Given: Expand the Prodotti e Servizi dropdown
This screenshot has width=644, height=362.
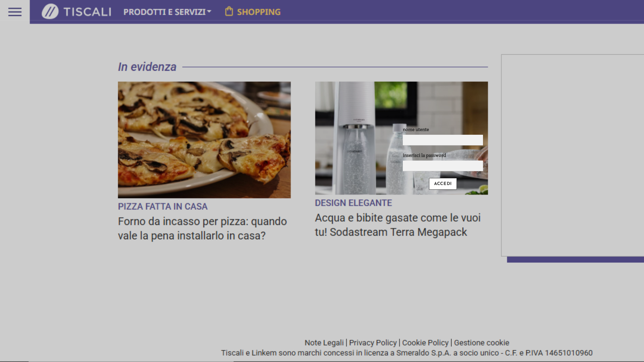Looking at the screenshot, I should click(x=167, y=12).
